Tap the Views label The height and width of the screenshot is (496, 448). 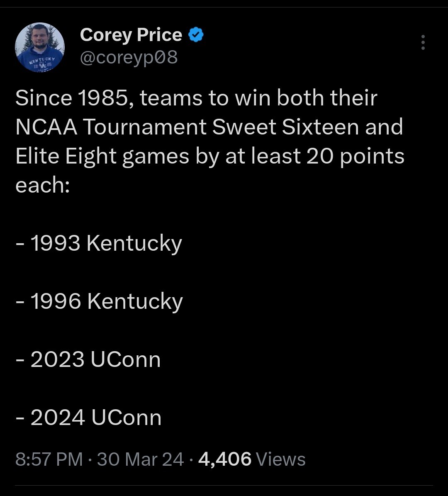click(281, 459)
